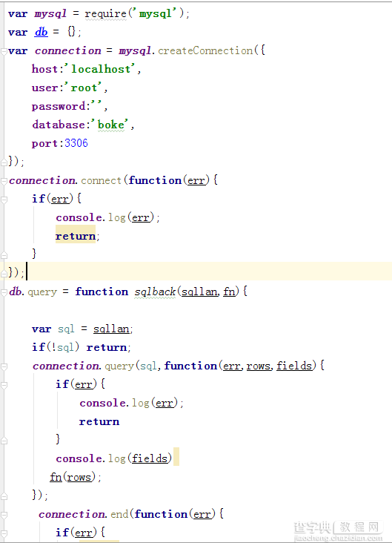
Task: Click the console.log(fields) statement
Action: [114, 458]
